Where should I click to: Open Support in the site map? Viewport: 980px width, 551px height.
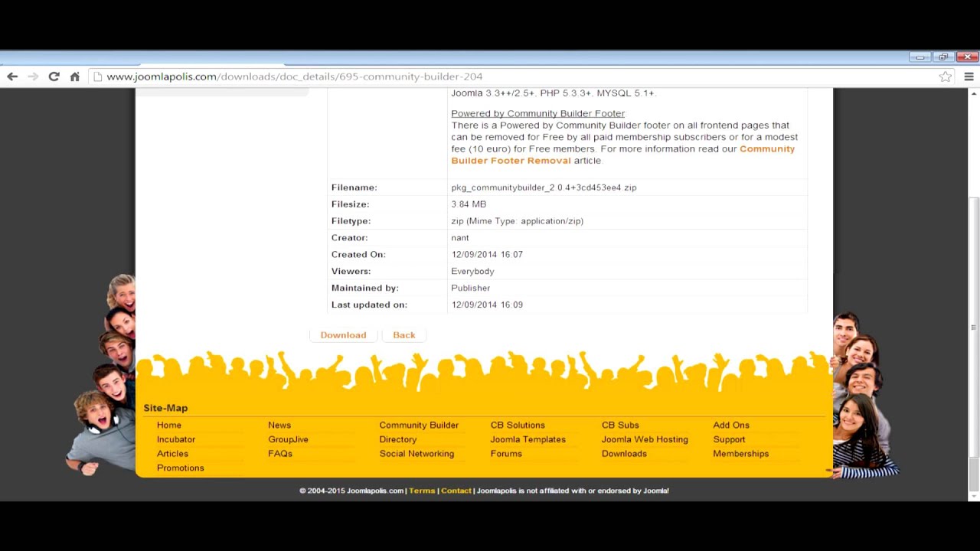coord(729,439)
